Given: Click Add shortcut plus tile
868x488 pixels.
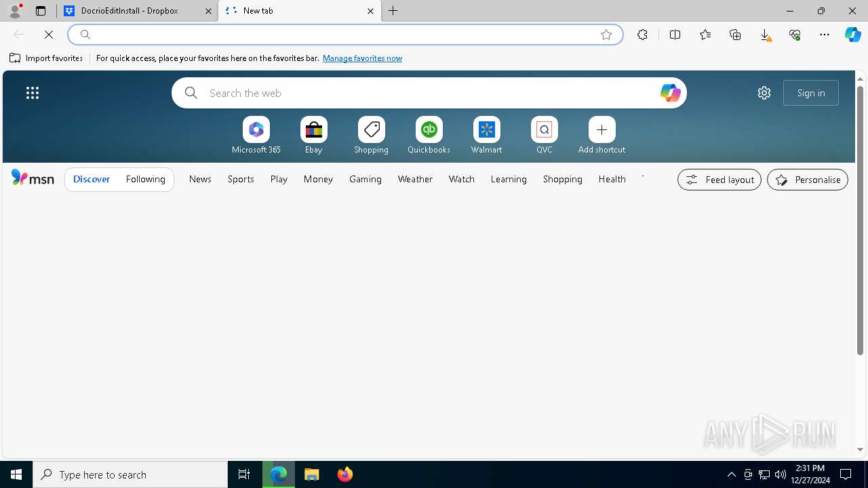Looking at the screenshot, I should [x=602, y=135].
